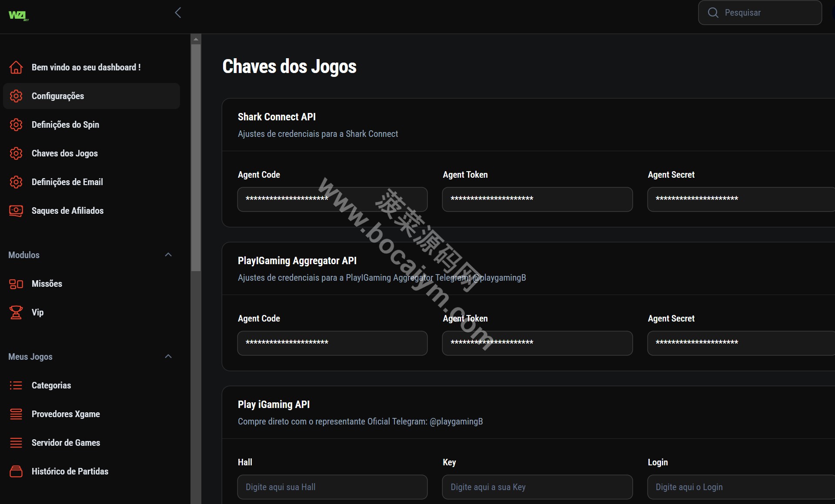This screenshot has width=835, height=504.
Task: Focus PlayIGaming Aggregator Agent Secret field
Action: [x=741, y=343]
